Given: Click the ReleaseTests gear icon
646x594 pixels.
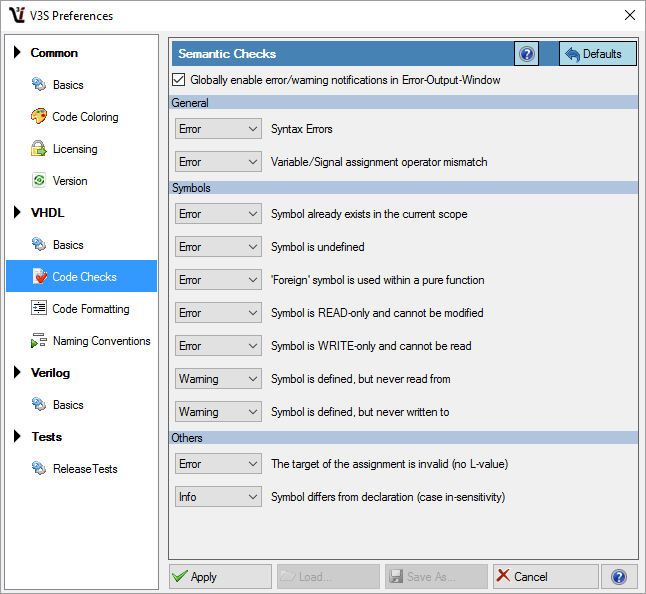Looking at the screenshot, I should 39,468.
